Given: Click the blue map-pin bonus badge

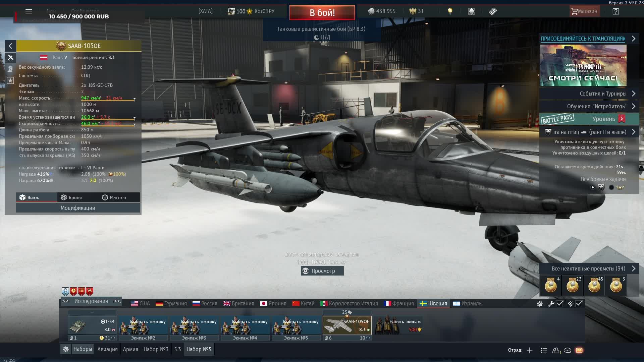Looking at the screenshot, I should (x=65, y=291).
